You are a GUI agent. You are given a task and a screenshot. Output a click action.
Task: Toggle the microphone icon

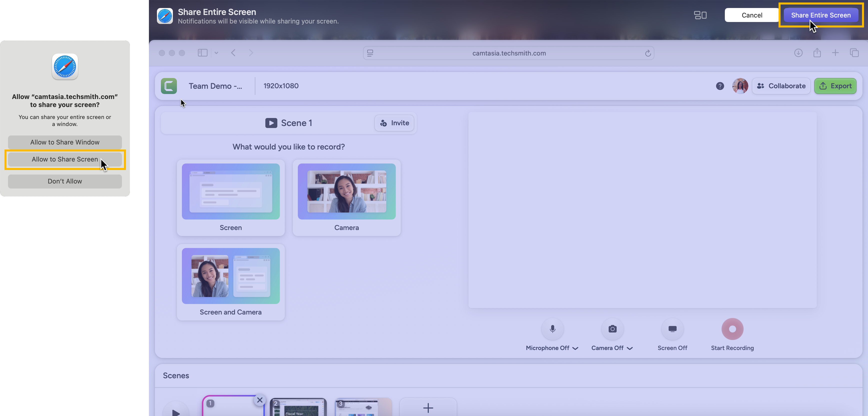552,329
